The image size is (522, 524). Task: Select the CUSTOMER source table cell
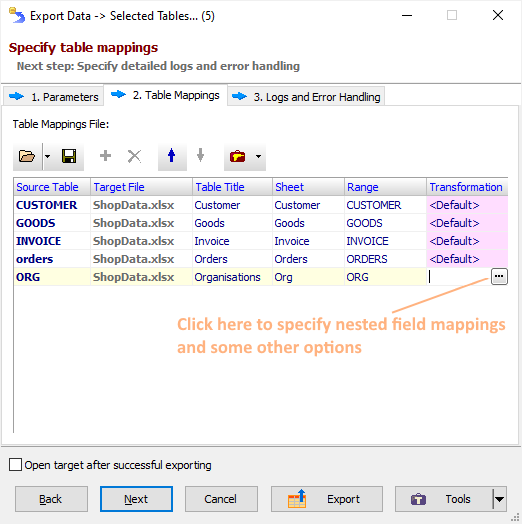pos(52,205)
